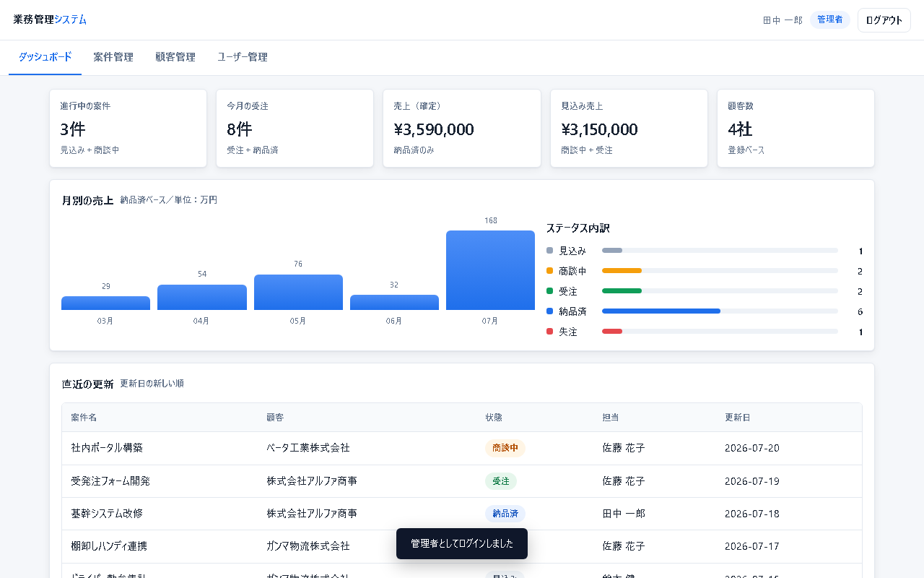Click the 棚卸しハンディ連携 project name
924x578 pixels.
109,546
